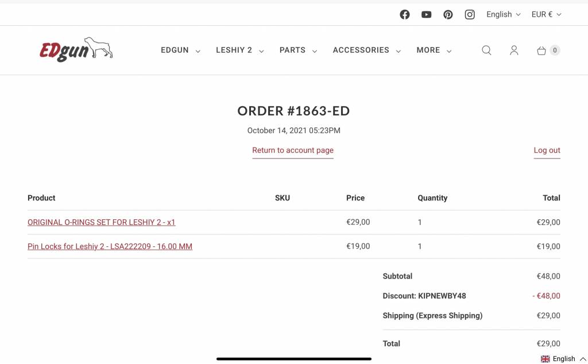Open the LESHIY 2 menu
The image size is (588, 364).
coord(240,50)
